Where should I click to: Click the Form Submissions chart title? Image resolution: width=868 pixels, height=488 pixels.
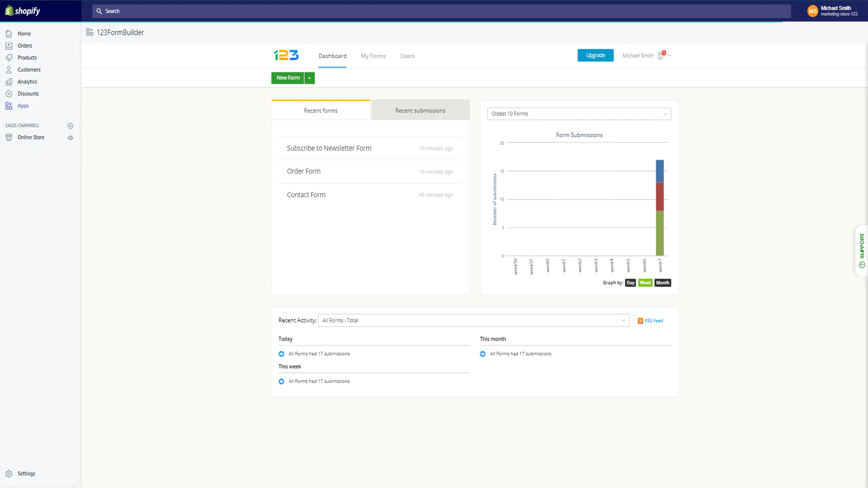579,135
